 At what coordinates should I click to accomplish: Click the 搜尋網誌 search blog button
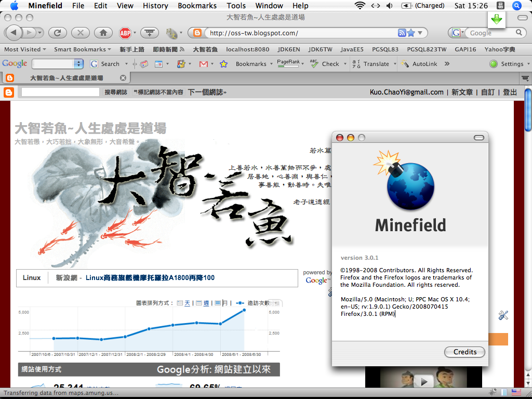click(x=116, y=92)
